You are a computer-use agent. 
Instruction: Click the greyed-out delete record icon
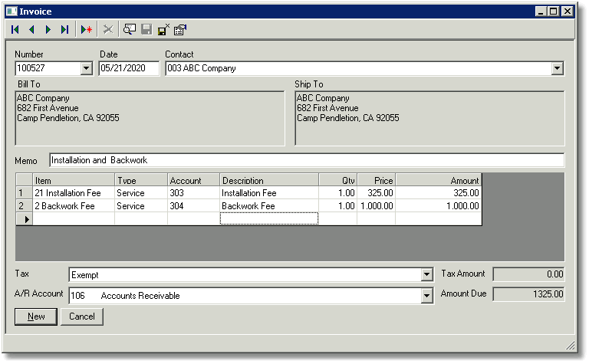click(x=108, y=29)
